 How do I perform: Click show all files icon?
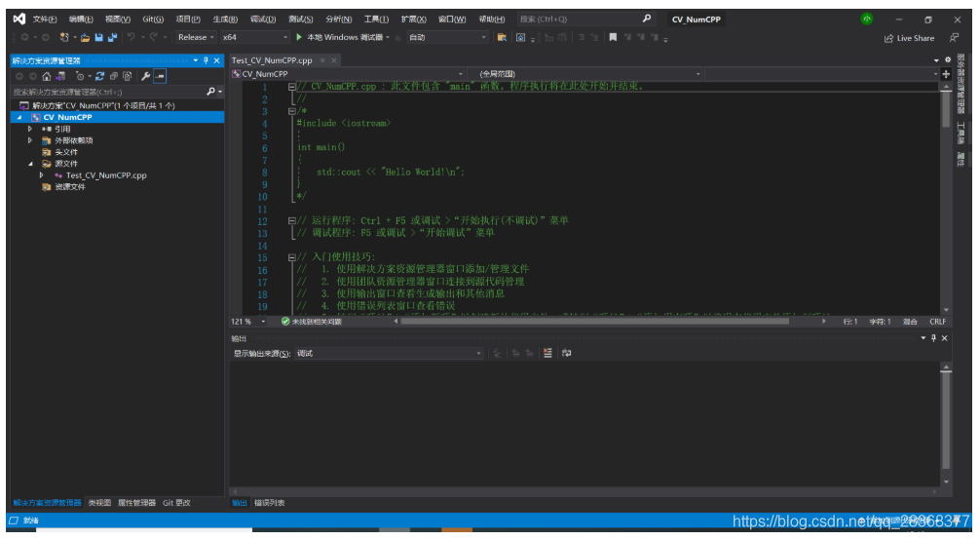[x=128, y=76]
